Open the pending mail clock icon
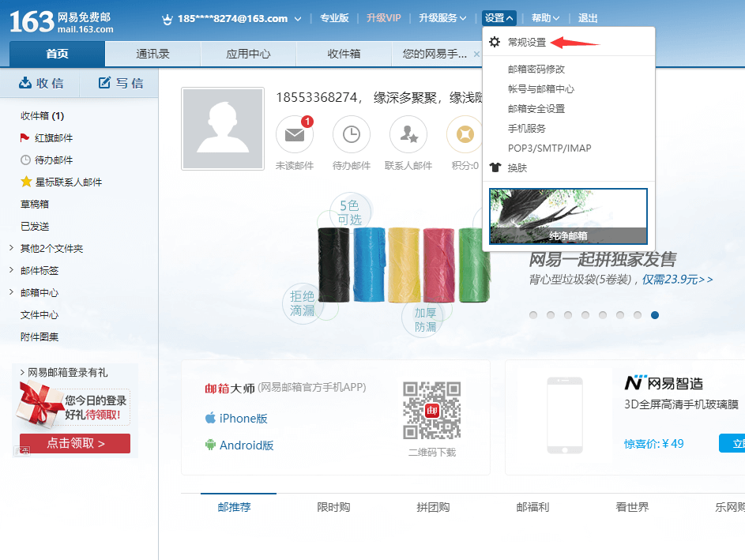Viewport: 745px width, 560px height. (x=352, y=135)
